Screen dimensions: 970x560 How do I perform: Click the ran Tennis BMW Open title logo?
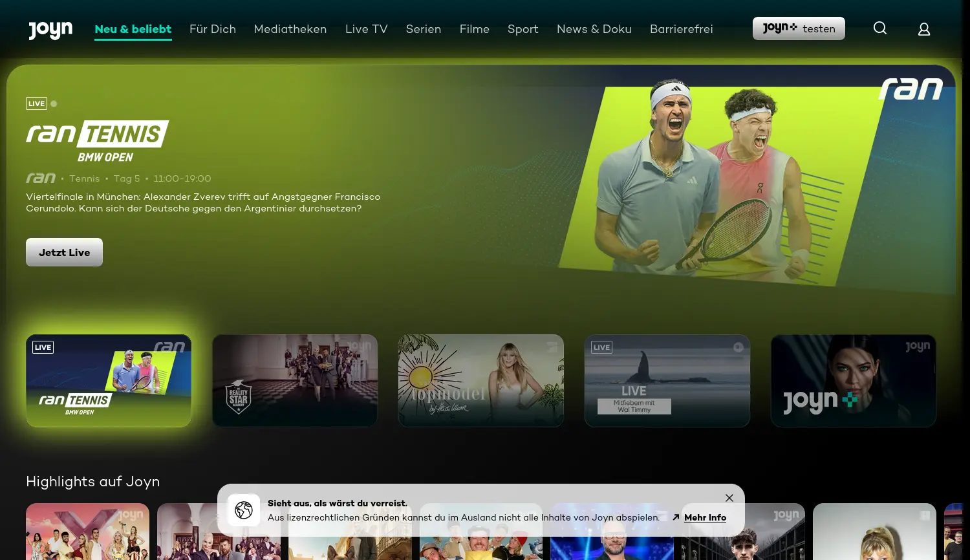click(x=97, y=141)
